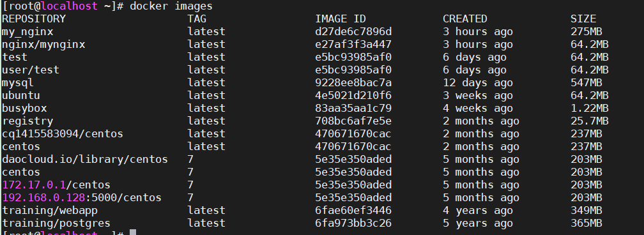
Task: Click the docker images command text
Action: click(171, 6)
